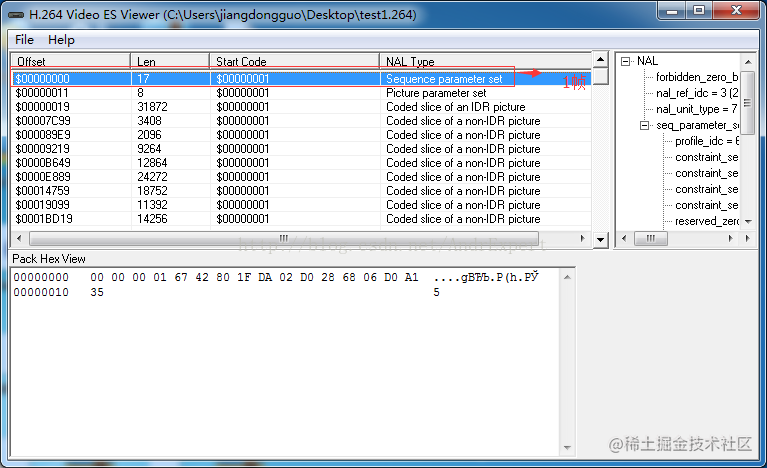Click the NAL list horizontal scrollbar thumb
767x468 pixels.
284,239
